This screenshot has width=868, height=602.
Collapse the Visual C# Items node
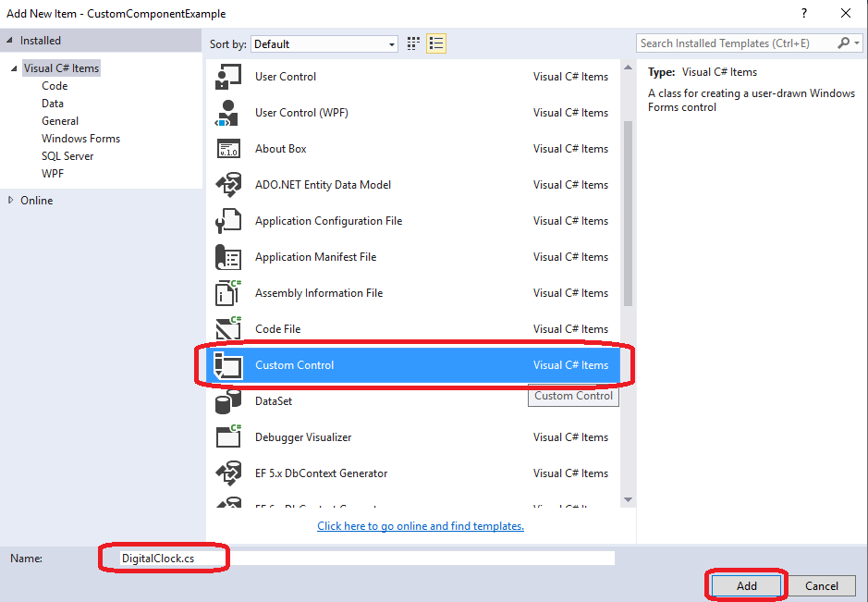14,68
